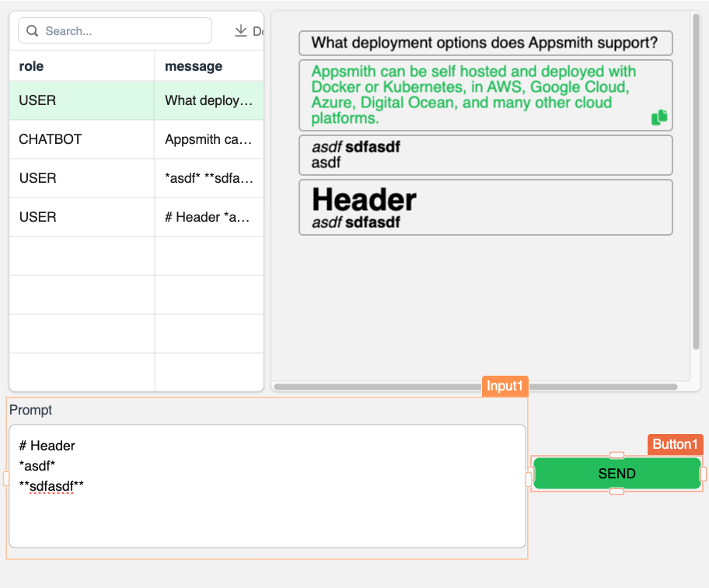Select the USER row starting with '# Header'
Screen dimensions: 709x588
(78, 217)
